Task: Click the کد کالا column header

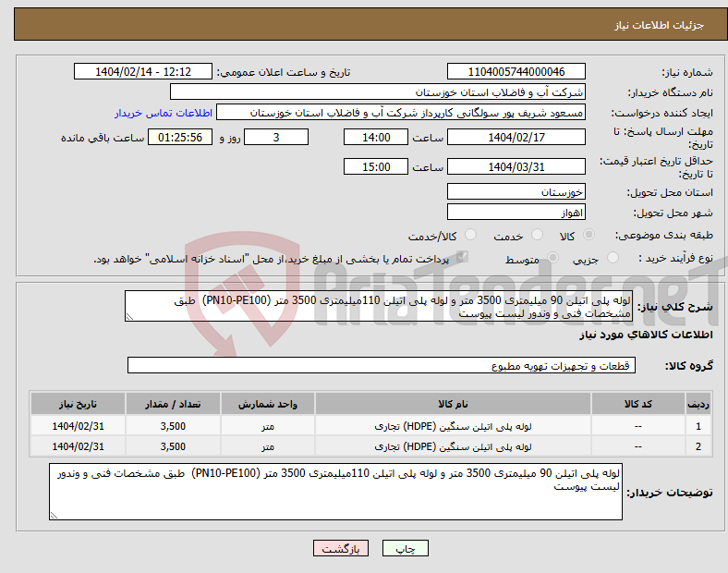Action: click(638, 404)
